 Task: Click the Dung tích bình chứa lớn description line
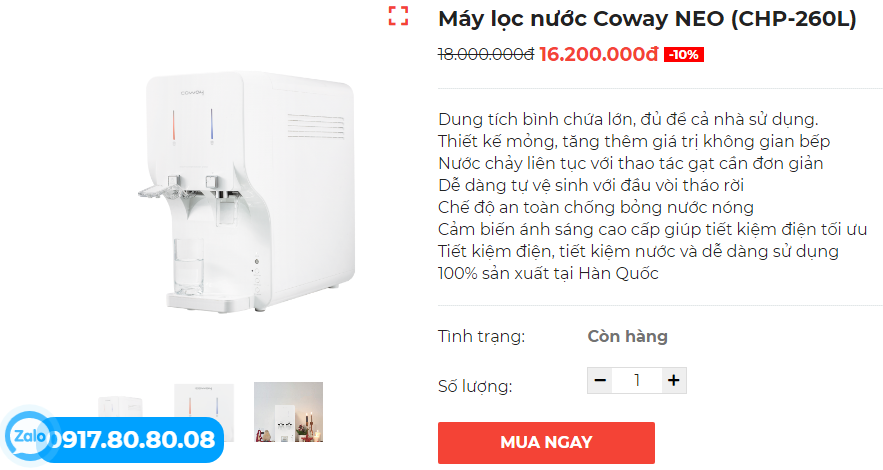point(628,120)
